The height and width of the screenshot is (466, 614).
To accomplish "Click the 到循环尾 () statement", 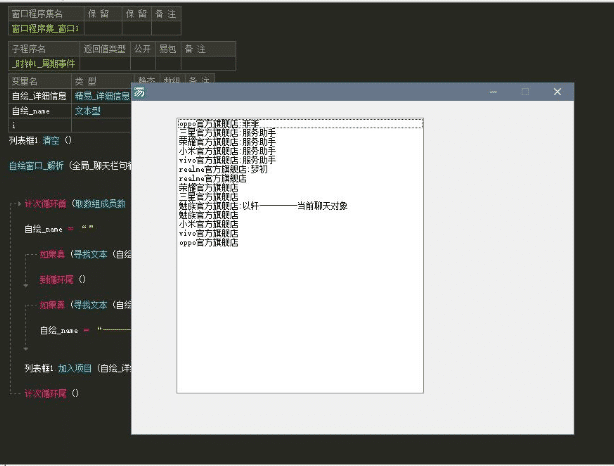I will [x=63, y=280].
